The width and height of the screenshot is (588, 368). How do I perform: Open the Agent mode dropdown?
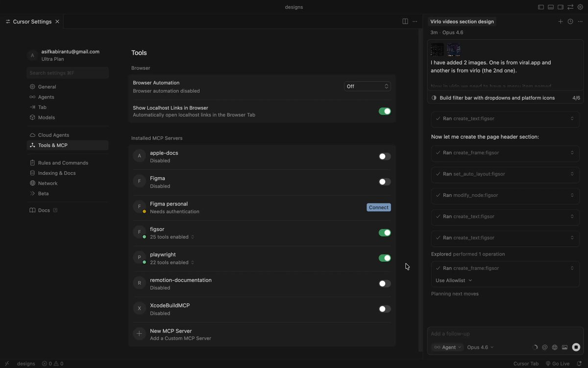[x=447, y=347]
